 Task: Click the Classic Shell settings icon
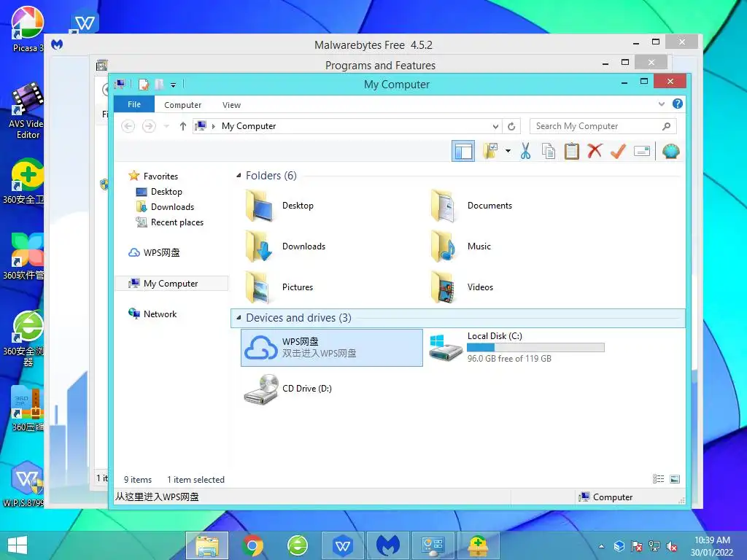point(671,151)
